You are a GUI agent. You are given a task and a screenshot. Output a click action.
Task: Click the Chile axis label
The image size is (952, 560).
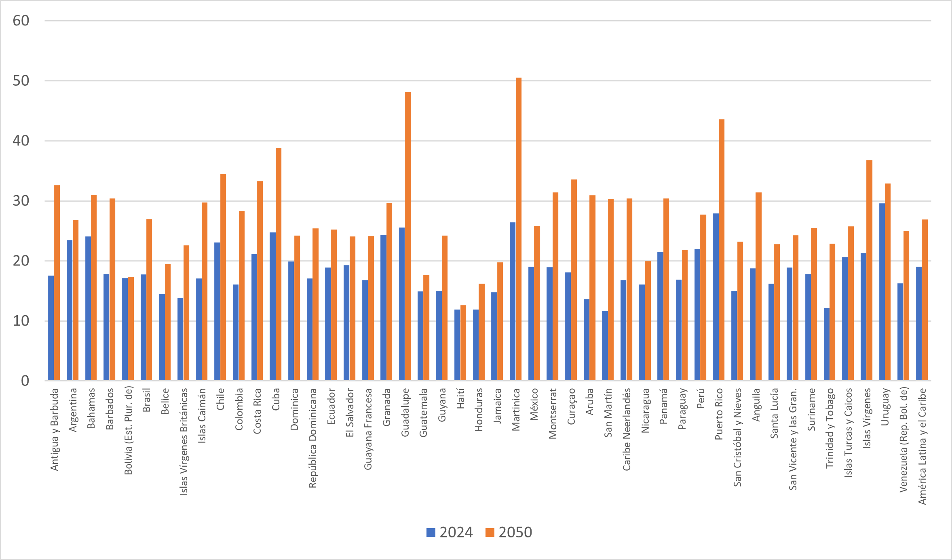[220, 399]
